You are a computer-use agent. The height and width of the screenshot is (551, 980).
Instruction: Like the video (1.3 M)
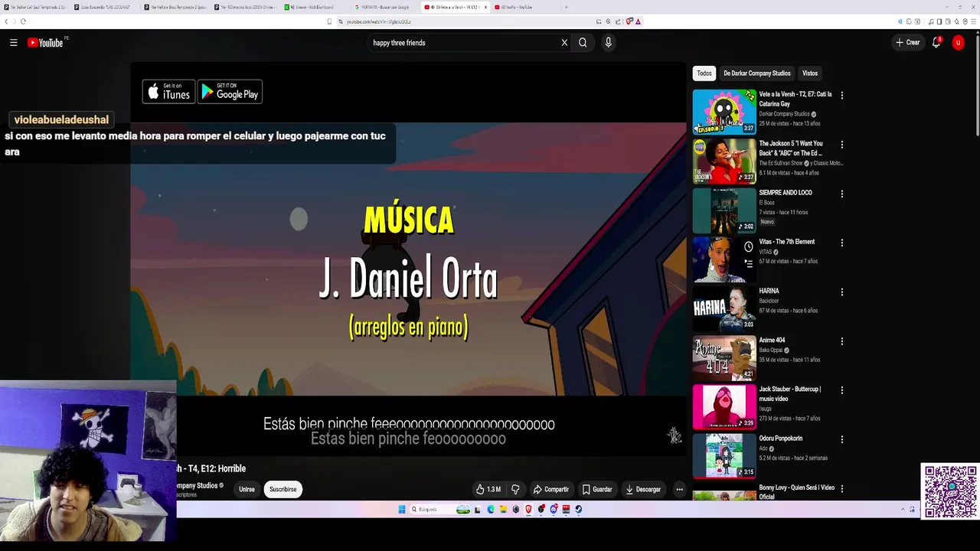[x=488, y=489]
